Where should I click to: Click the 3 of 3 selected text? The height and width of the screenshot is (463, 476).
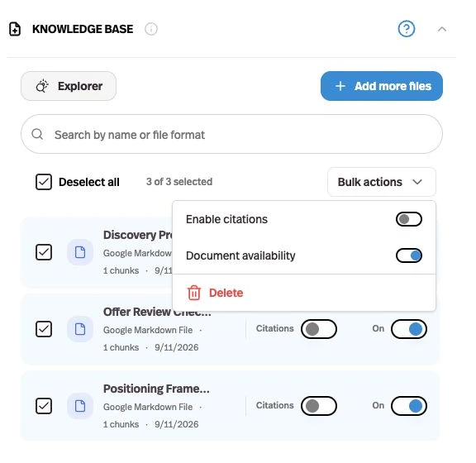click(x=179, y=182)
